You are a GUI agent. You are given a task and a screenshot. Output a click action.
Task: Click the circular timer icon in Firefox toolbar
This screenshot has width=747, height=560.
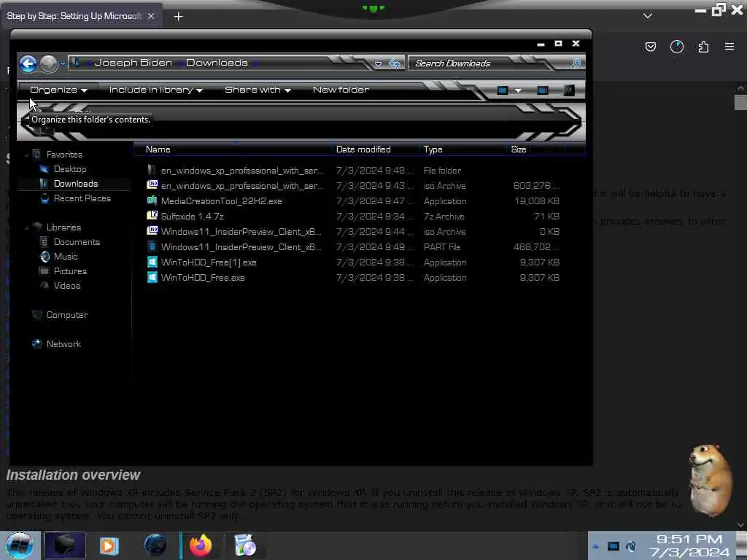676,47
